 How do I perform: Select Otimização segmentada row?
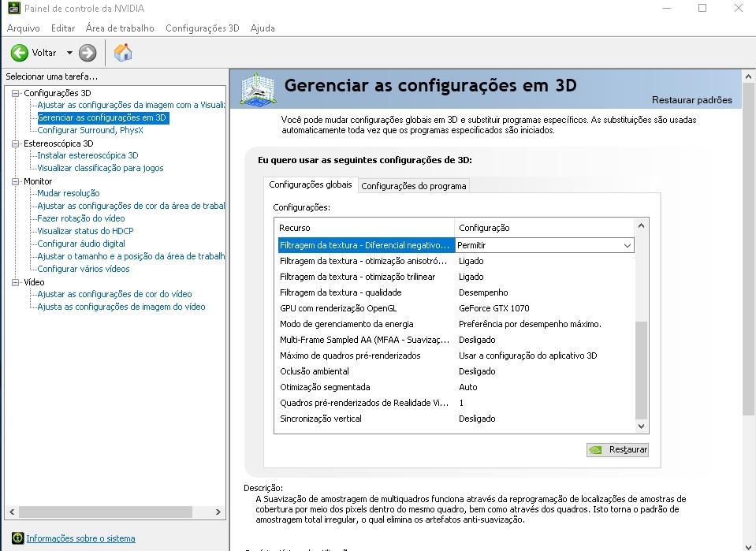456,387
